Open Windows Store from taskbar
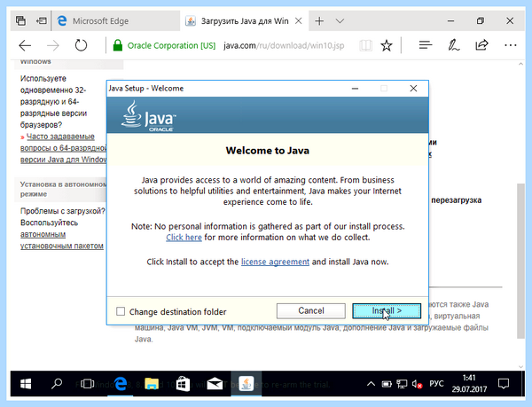 [184, 384]
